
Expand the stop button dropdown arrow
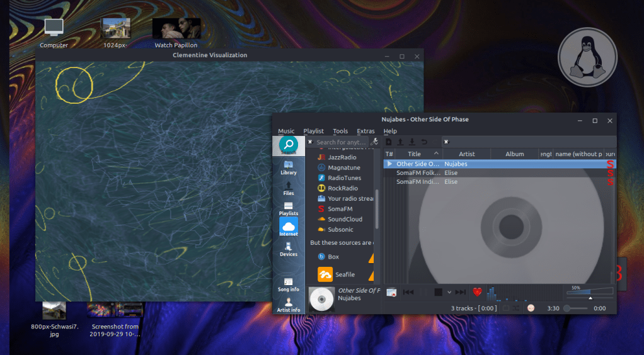point(449,292)
